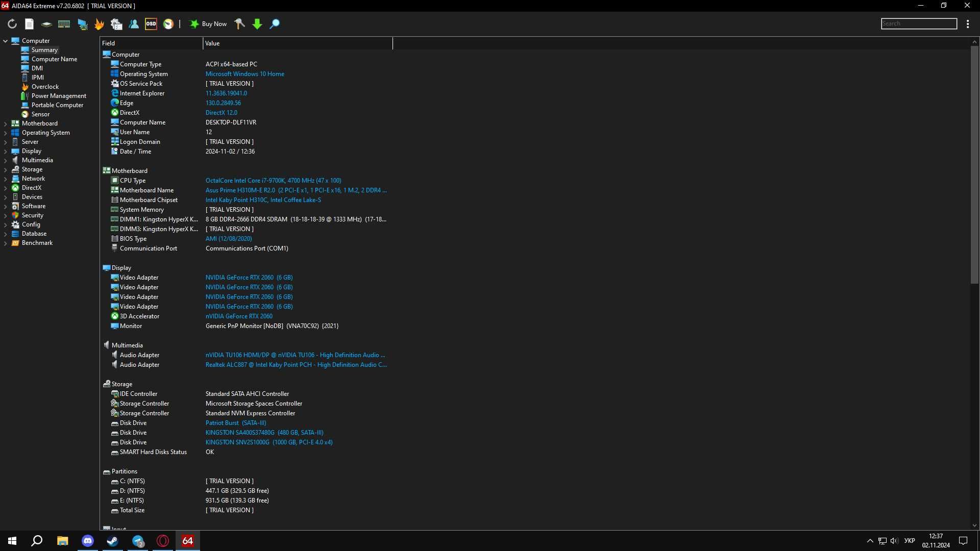The width and height of the screenshot is (980, 551).
Task: Click the Buy Now button
Action: tap(208, 24)
